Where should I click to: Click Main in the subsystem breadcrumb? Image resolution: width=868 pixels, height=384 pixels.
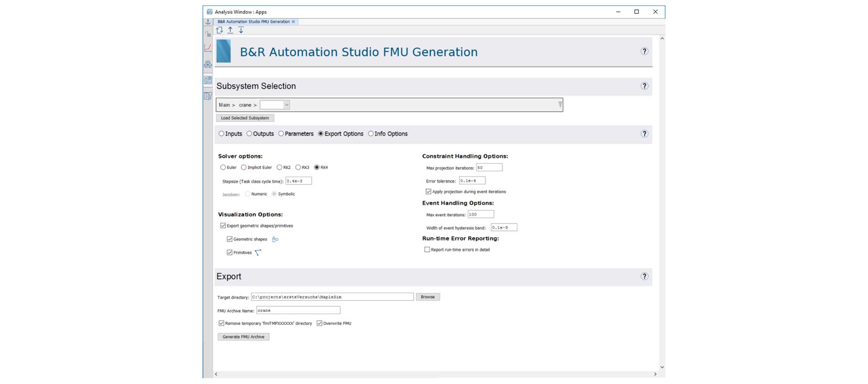[x=224, y=105]
